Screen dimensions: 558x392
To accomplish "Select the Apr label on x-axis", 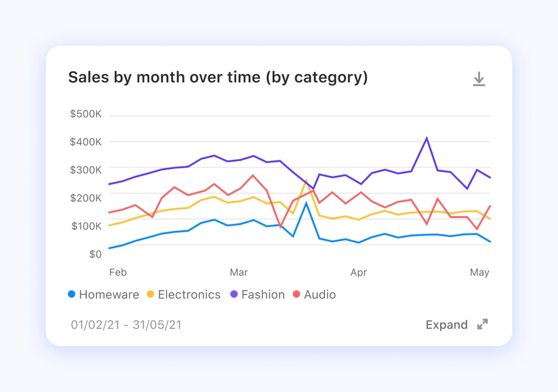I will tap(358, 272).
